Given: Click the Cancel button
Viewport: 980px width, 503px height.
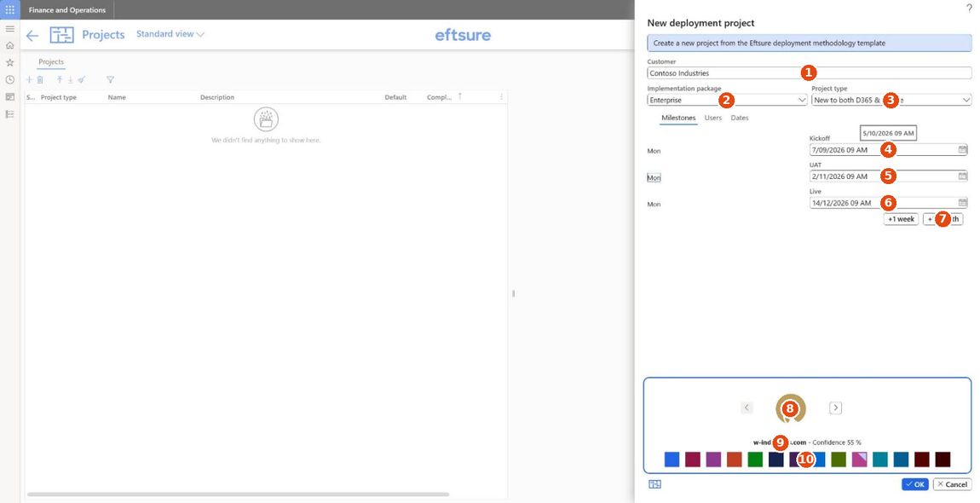Looking at the screenshot, I should [x=953, y=484].
